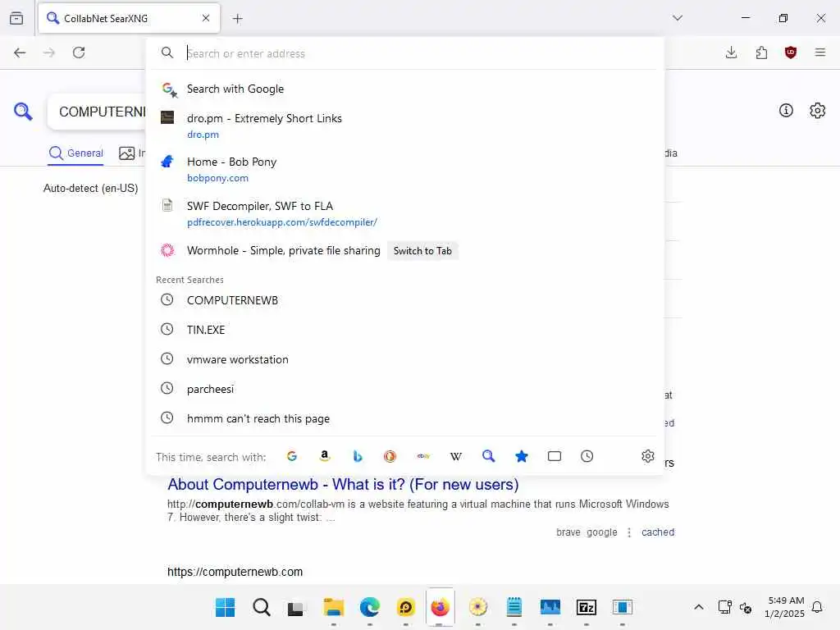Open Auto-detect (en-US) language selector
This screenshot has width=840, height=630.
pyautogui.click(x=90, y=188)
